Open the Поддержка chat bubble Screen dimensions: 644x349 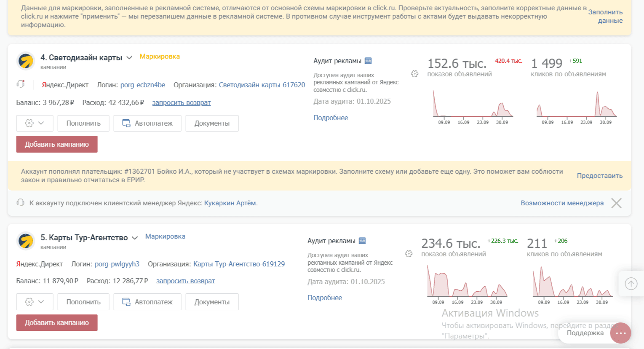tap(620, 333)
